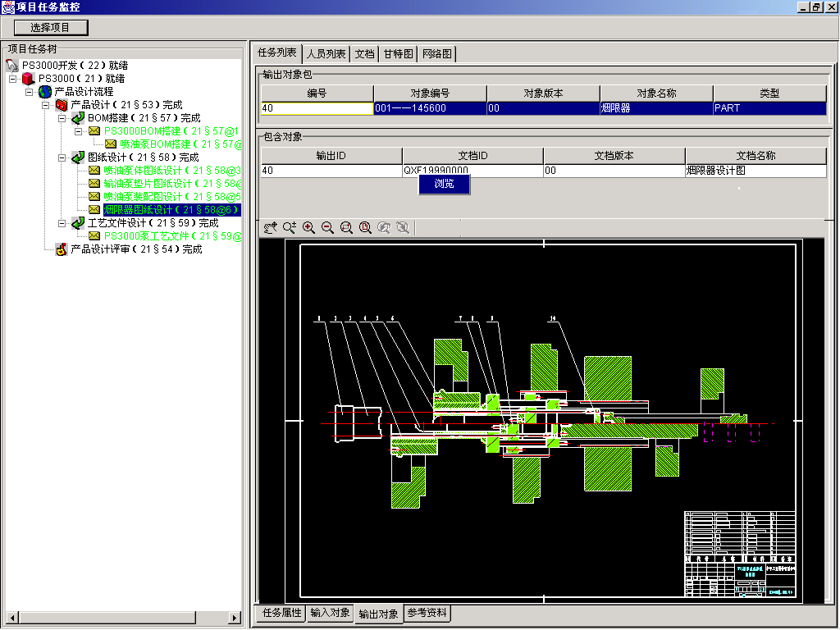
Task: Click the envelope icon of 烟限器图纸设计
Action: click(94, 210)
